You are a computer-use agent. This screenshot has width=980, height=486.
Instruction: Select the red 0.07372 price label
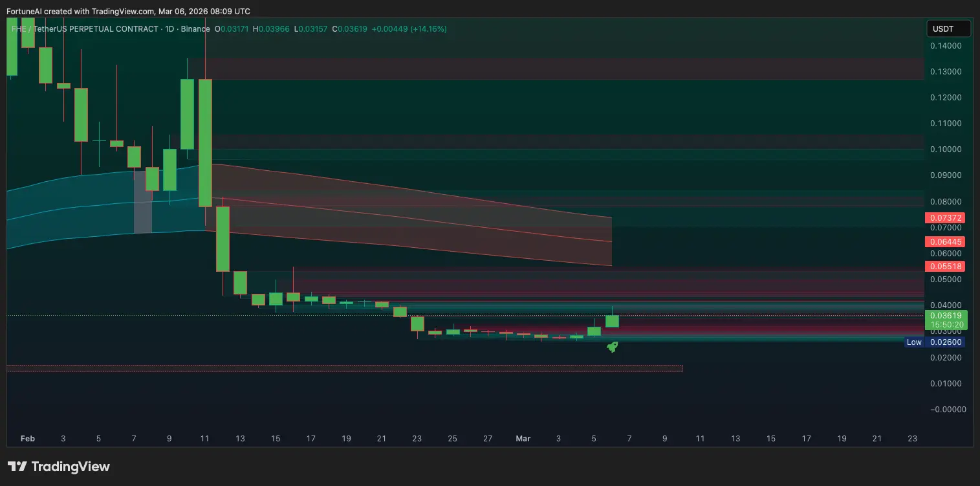(946, 218)
